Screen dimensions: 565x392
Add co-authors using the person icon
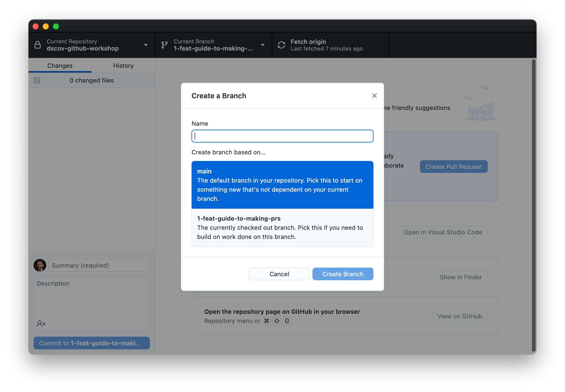click(41, 324)
